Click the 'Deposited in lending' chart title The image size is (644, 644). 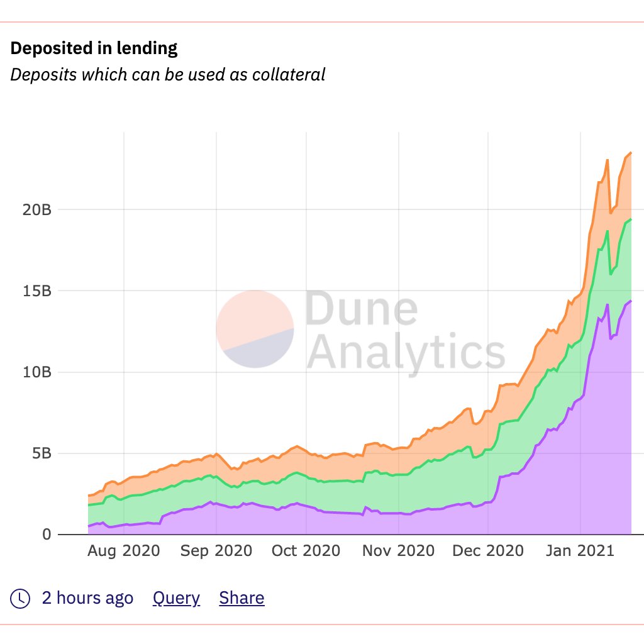pos(94,48)
